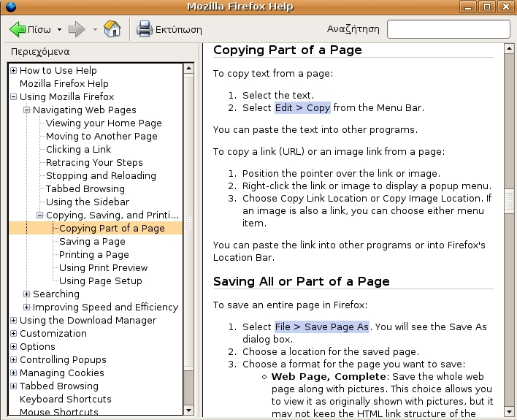Expand Improving Speed and Efficiency node

(x=27, y=308)
